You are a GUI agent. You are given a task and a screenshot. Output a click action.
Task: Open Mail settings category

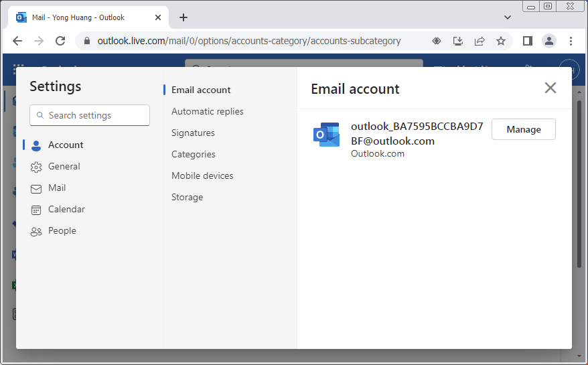tap(57, 188)
